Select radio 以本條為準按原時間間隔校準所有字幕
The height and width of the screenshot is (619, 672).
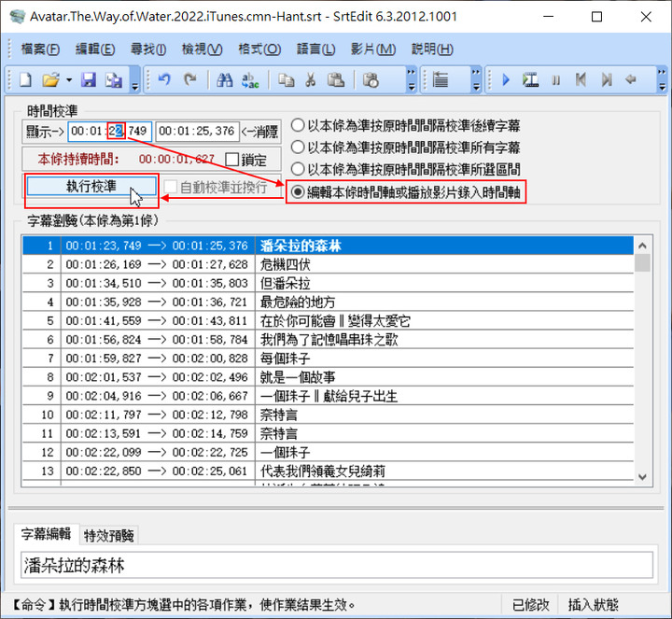point(405,148)
